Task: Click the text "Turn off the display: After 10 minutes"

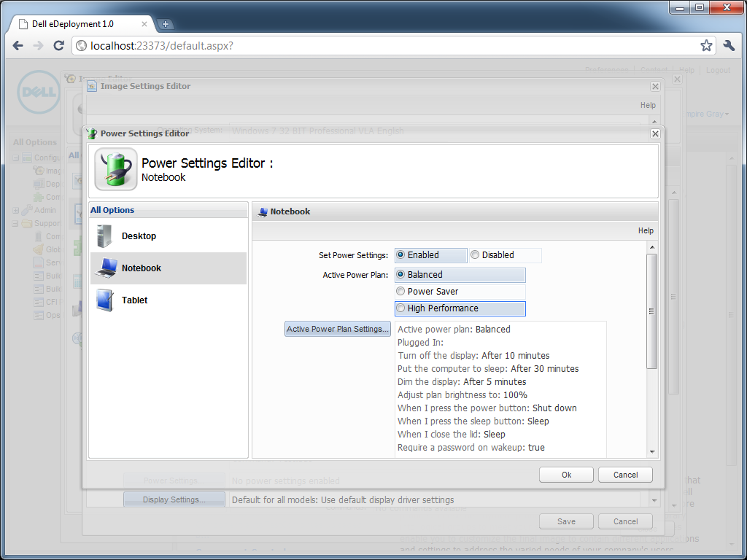Action: (473, 356)
